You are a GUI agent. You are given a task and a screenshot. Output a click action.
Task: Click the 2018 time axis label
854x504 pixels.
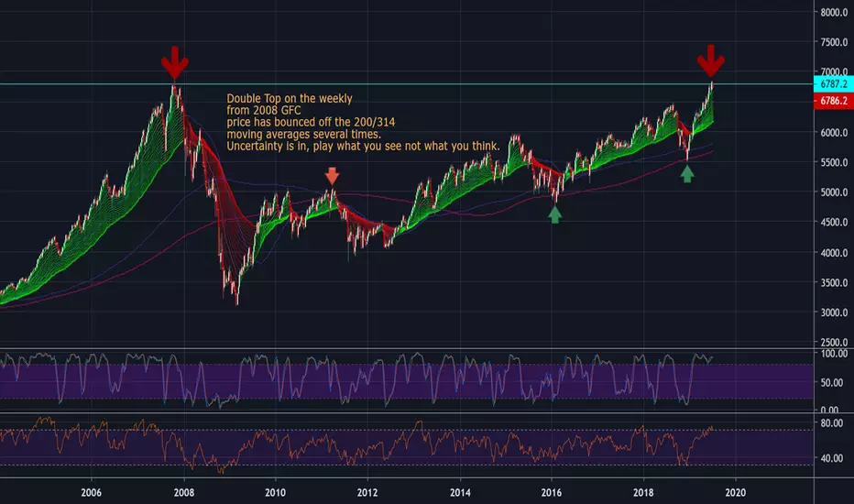pyautogui.click(x=644, y=493)
